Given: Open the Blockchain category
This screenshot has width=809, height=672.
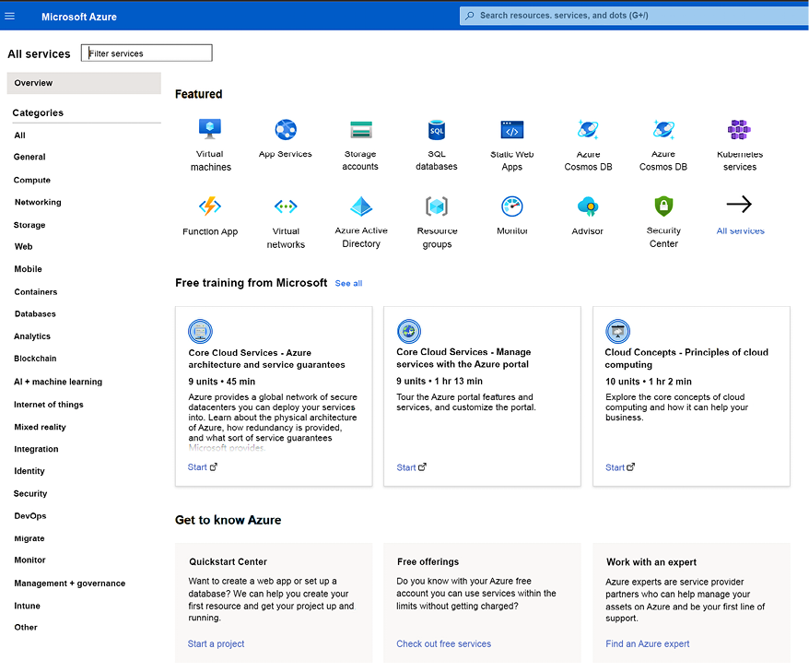Looking at the screenshot, I should coord(35,359).
